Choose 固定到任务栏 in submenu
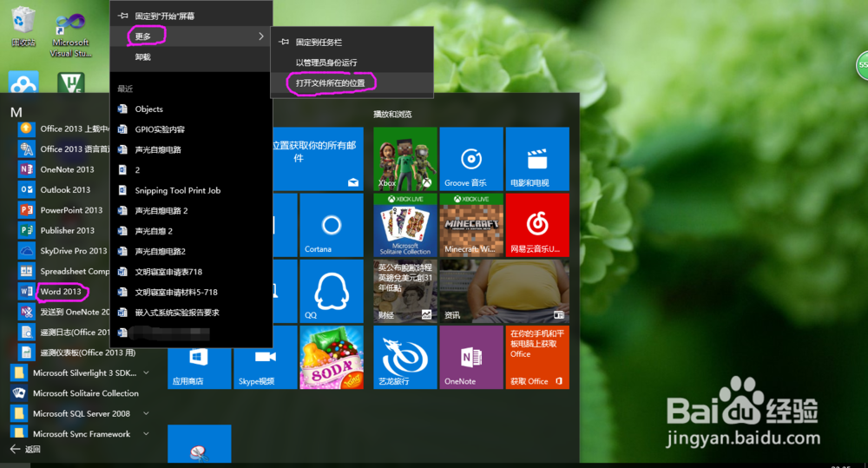This screenshot has width=868, height=468. click(352, 42)
